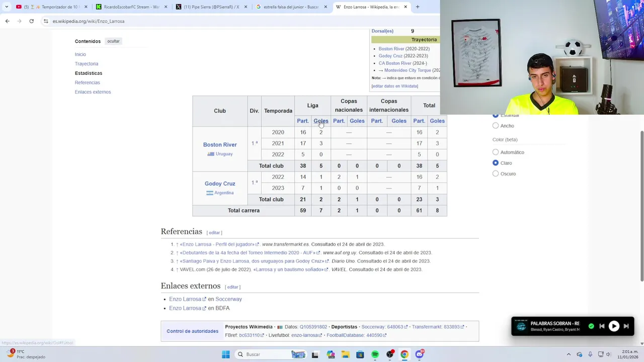Open the Godoy Cruz club link in table

220,184
